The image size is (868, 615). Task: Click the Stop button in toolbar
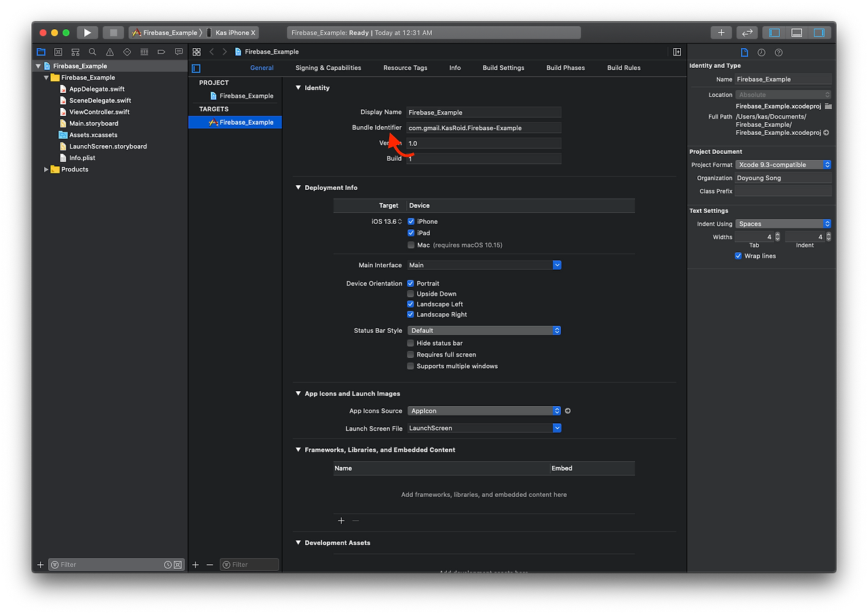[113, 33]
